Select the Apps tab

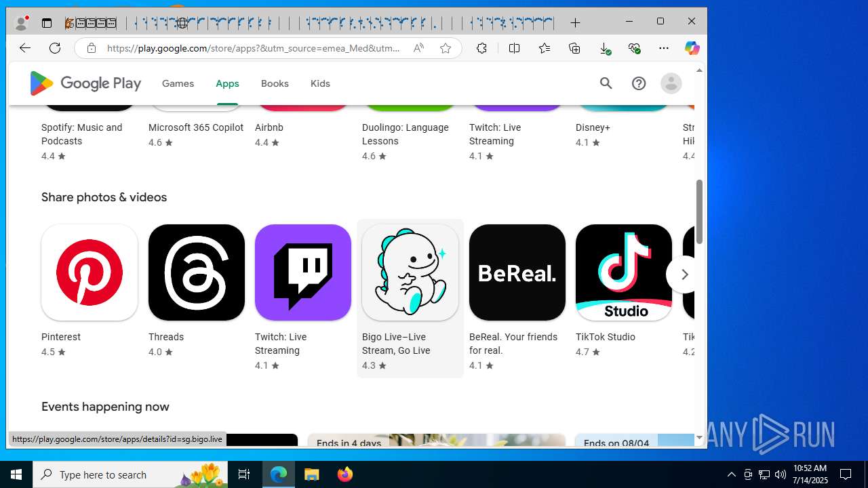click(227, 83)
